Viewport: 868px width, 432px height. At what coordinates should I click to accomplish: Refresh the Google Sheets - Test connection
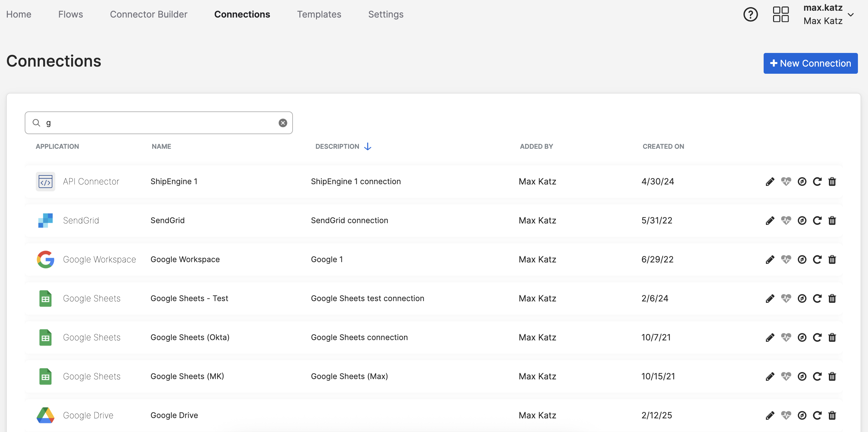click(817, 298)
